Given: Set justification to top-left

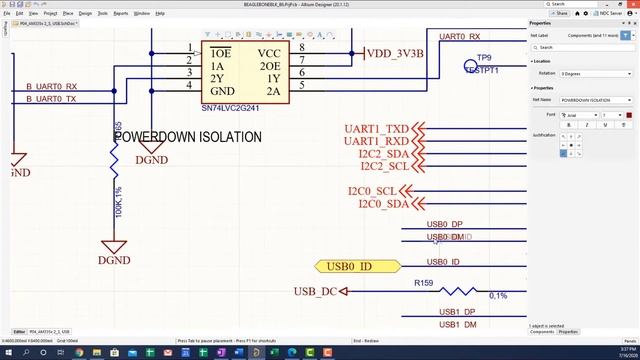Looking at the screenshot, I should coord(563,137).
